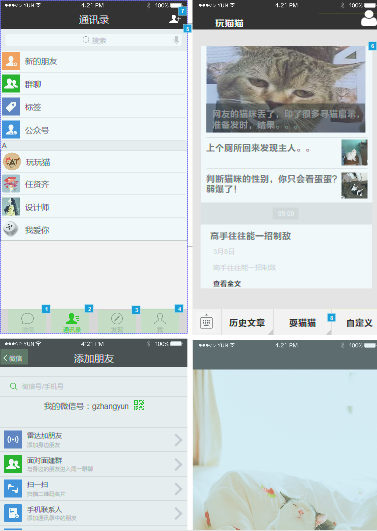
Task: Tap the 雷达加朋友 radar icon
Action: click(13, 439)
